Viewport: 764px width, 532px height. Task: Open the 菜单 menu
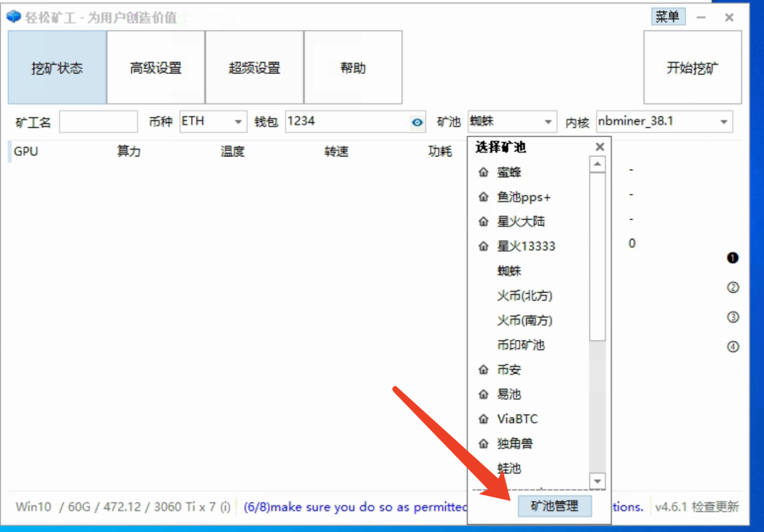[668, 17]
